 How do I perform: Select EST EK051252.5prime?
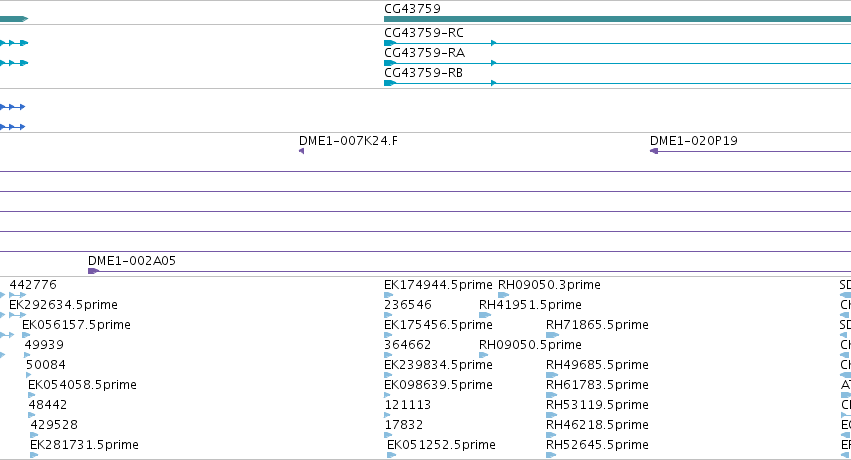[x=441, y=445]
